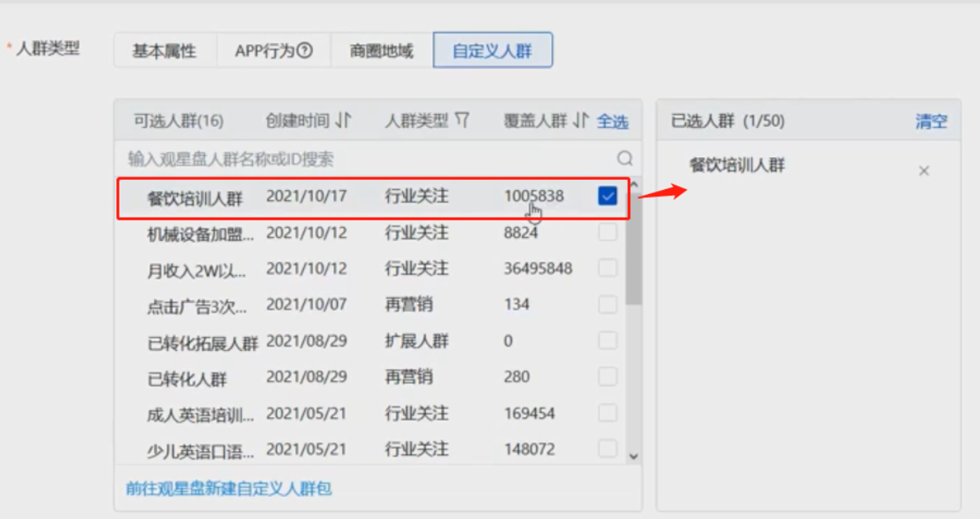Click the search magnifier icon
Viewport: 980px width, 519px height.
625,159
